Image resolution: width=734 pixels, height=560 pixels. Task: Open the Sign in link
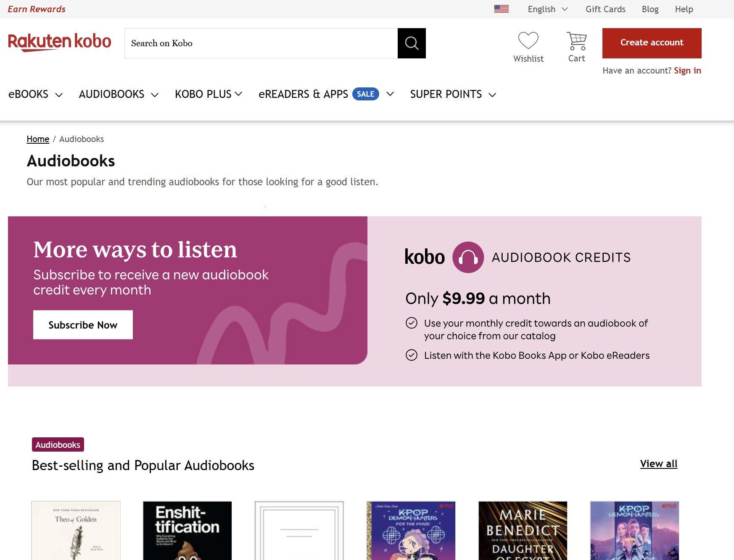point(687,71)
